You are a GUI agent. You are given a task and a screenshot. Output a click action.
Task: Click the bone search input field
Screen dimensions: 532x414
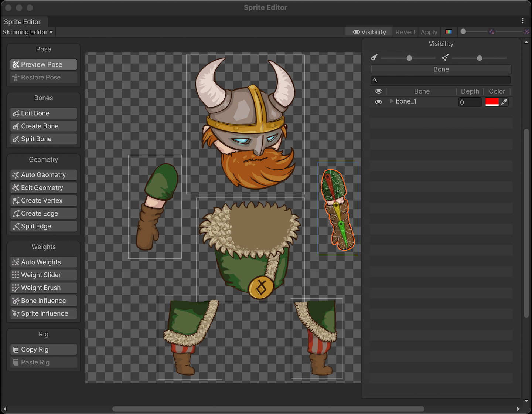tap(443, 80)
